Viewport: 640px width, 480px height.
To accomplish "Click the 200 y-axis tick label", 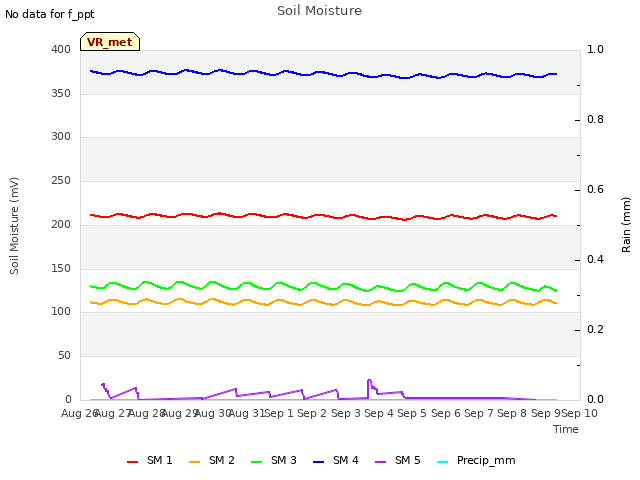I will pos(61,224).
